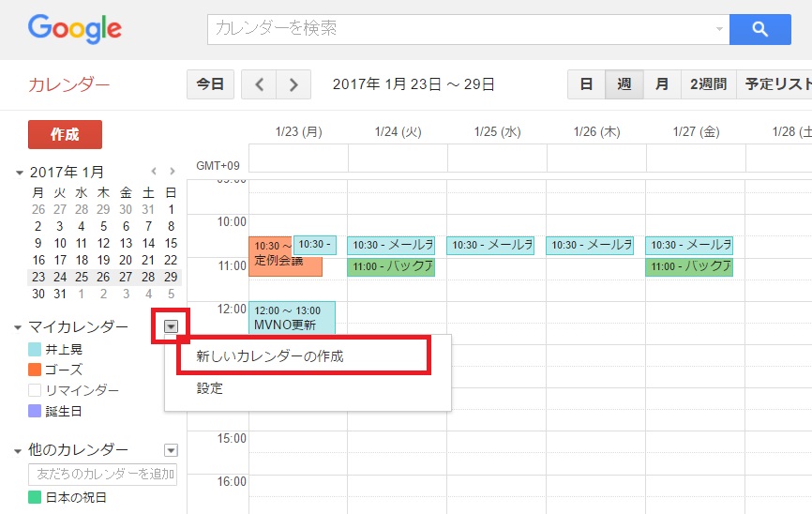Switch to the 2週間 view tab
Viewport: 812px width, 514px height.
pos(709,84)
